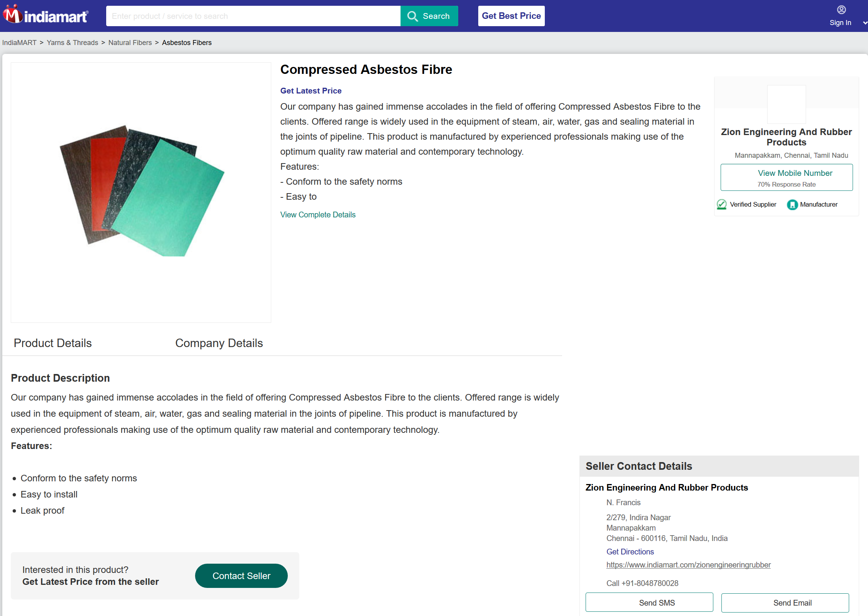868x616 pixels.
Task: Open the IndiaMART breadcrumb link
Action: [19, 43]
